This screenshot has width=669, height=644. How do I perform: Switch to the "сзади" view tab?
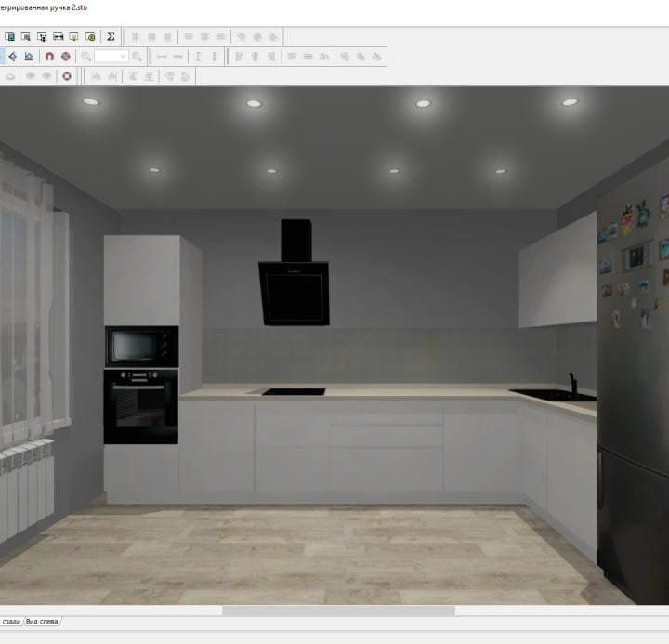click(x=10, y=621)
